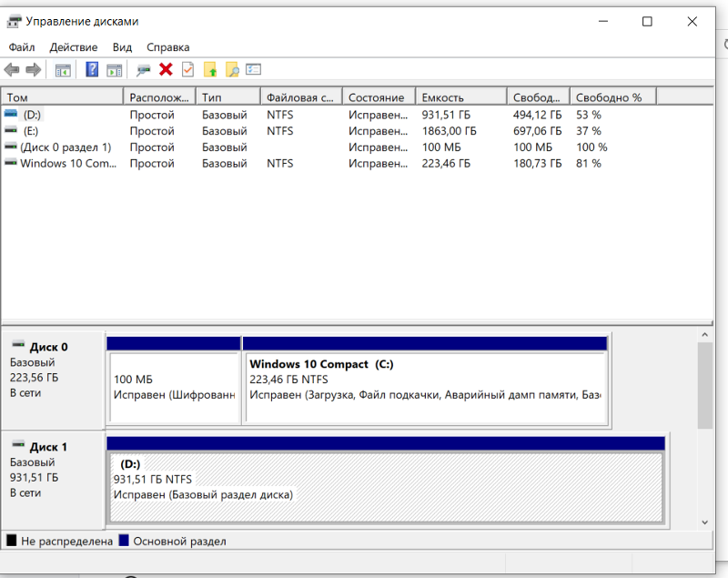
Task: Click the view settings list icon
Action: (254, 70)
